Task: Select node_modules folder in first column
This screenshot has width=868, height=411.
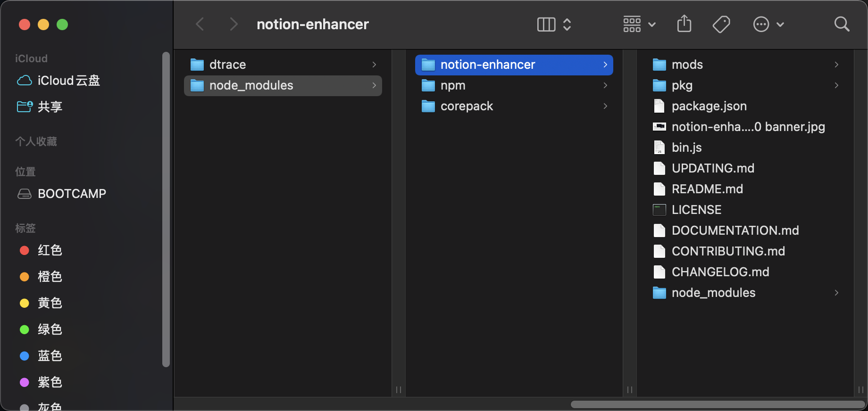Action: click(283, 85)
